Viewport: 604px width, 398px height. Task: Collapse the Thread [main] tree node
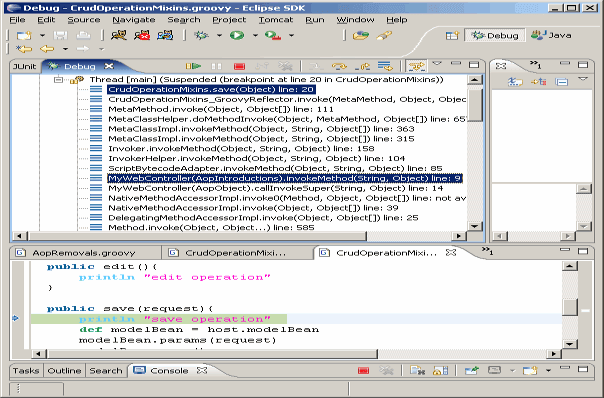(58, 80)
